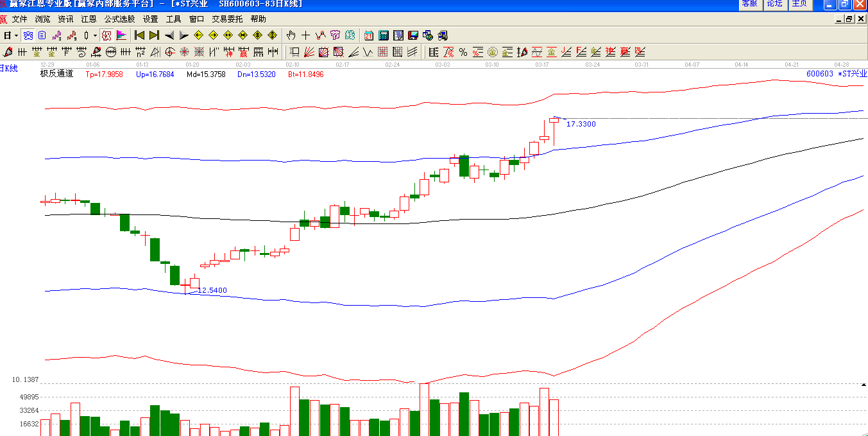The image size is (868, 436).
Task: Click the red floppy disk save icon
Action: (413, 35)
